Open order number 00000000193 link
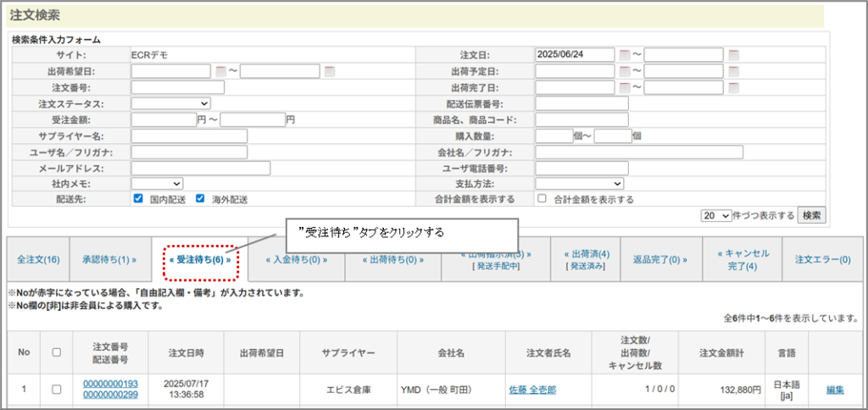This screenshot has width=868, height=410. click(x=110, y=384)
